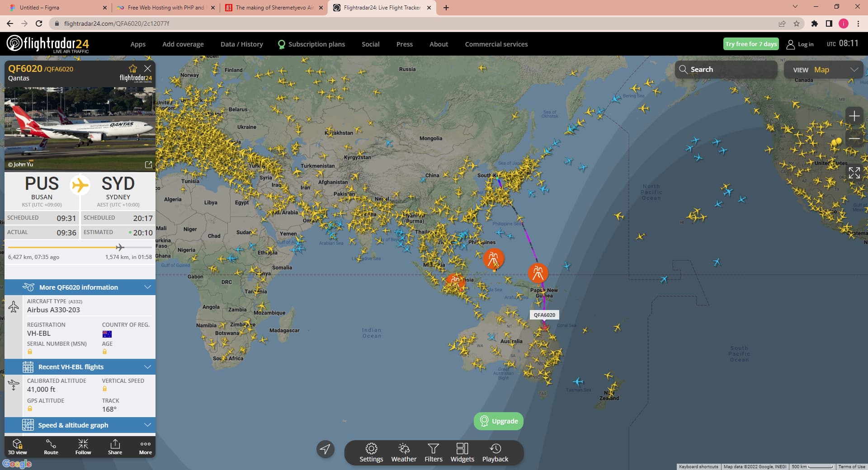Switch to Sheremetyevo Airport tab
Viewport: 868px width, 470px height.
coord(274,8)
